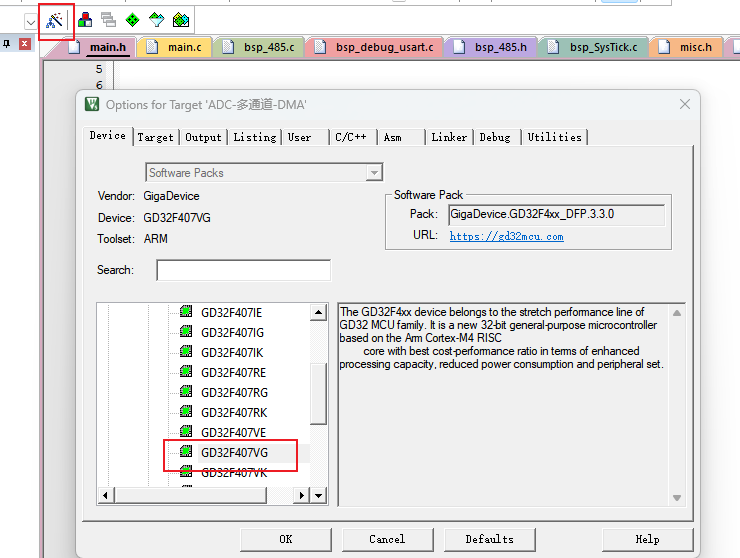Open the Pack Installer icon
This screenshot has height=558, width=740.
(x=181, y=20)
